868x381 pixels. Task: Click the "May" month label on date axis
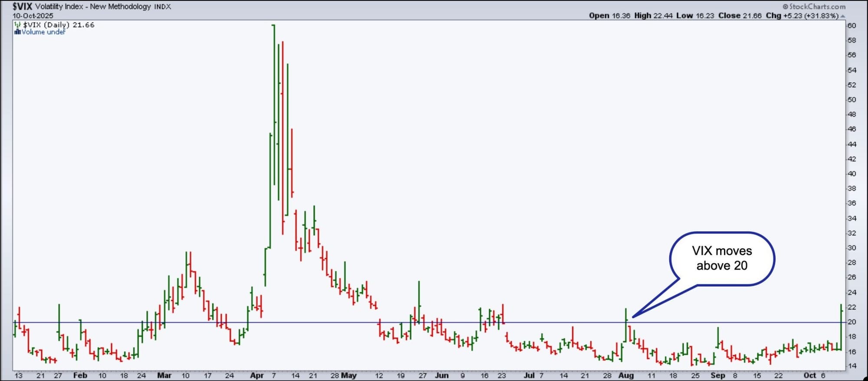pos(349,375)
